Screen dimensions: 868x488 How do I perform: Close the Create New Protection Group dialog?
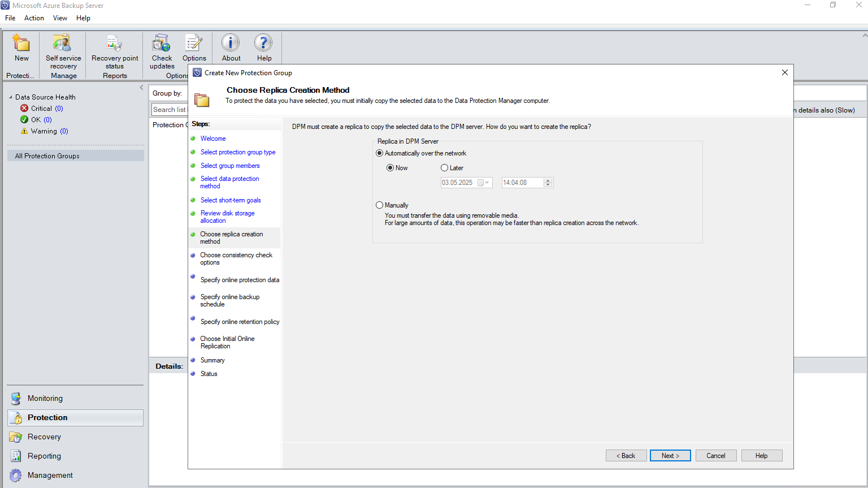click(784, 72)
